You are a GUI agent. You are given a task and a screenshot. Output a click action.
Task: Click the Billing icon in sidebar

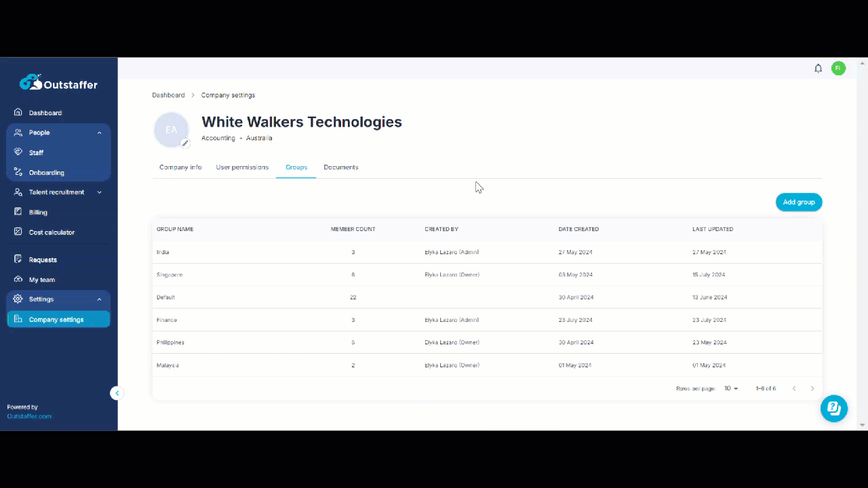pyautogui.click(x=18, y=212)
